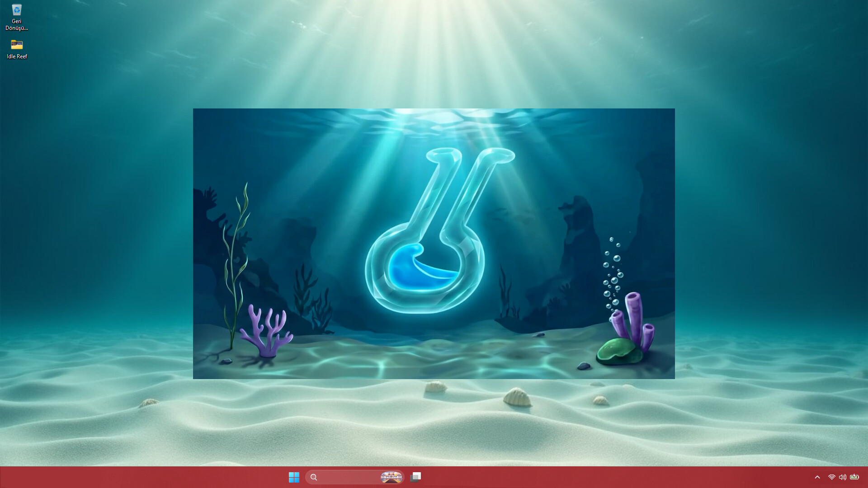Image resolution: width=868 pixels, height=488 pixels.
Task: Open the Wi-Fi network status icon
Action: click(x=832, y=477)
